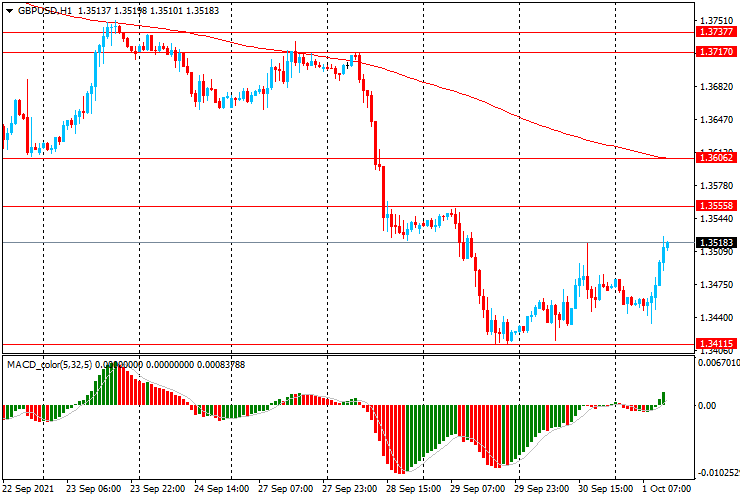Click the 1.37510 value on price scale
The height and width of the screenshot is (500, 740).
(715, 21)
